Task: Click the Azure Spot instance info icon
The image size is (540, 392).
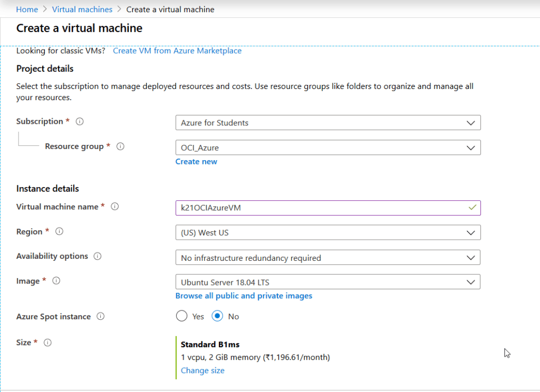Action: (100, 317)
